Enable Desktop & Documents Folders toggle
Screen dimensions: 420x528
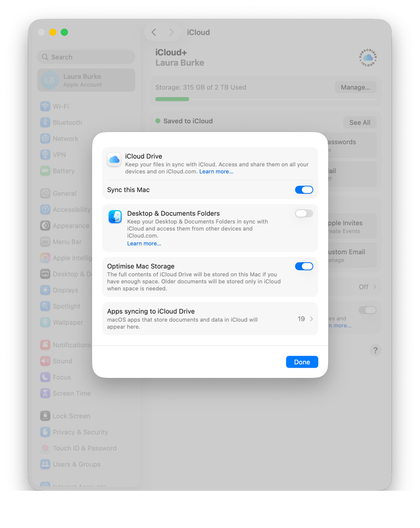click(x=304, y=214)
